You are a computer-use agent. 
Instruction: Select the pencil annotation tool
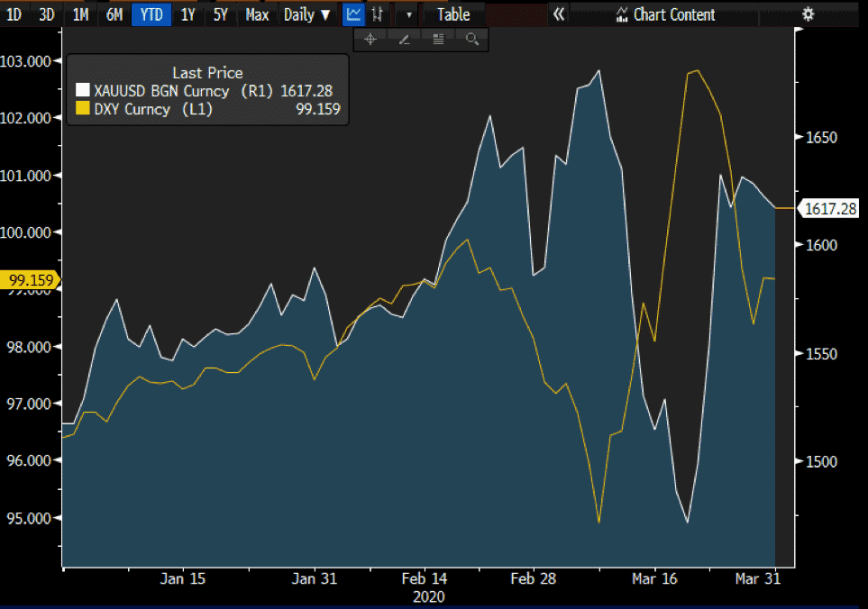[404, 39]
